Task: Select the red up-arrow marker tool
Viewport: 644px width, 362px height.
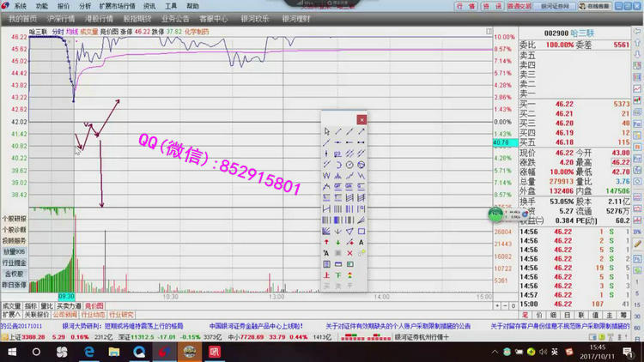Action: pyautogui.click(x=326, y=241)
